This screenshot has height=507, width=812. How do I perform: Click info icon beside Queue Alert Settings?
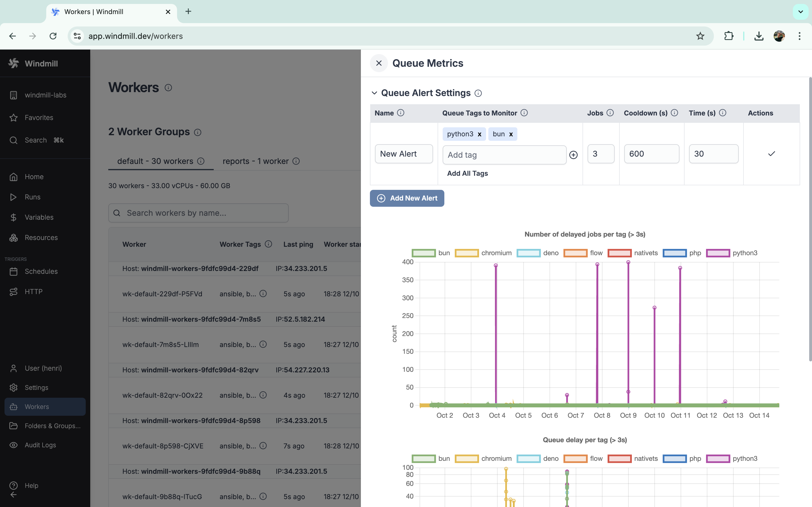pos(478,93)
